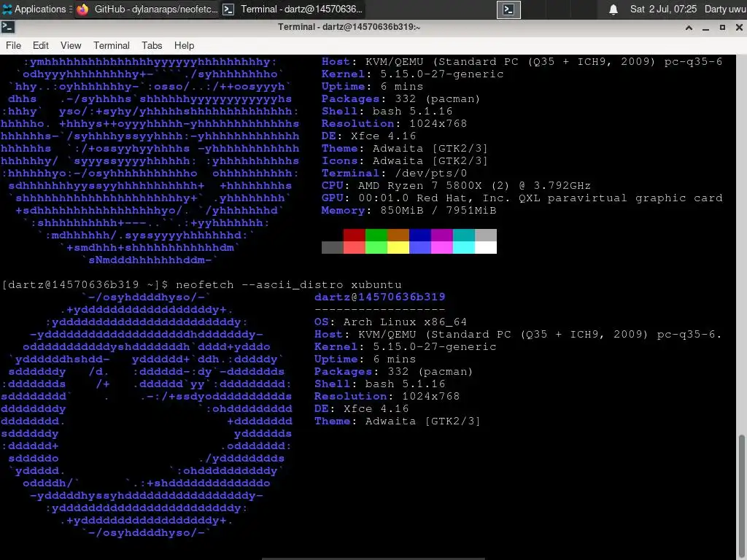747x560 pixels.
Task: Click the bright magenta color block
Action: tap(441, 247)
